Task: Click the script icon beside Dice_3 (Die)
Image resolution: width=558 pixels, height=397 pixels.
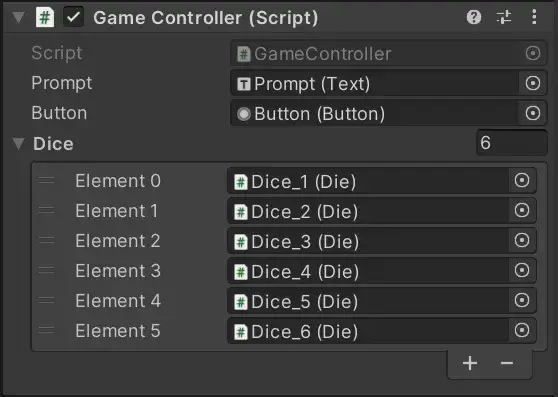Action: [x=241, y=242]
